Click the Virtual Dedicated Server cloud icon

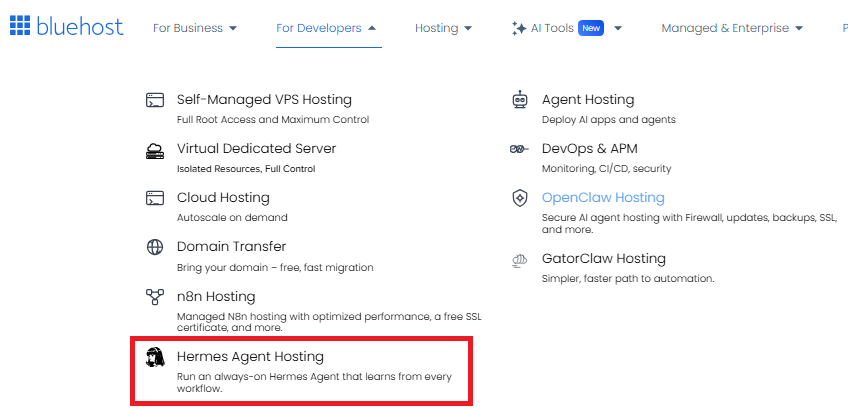(x=155, y=150)
